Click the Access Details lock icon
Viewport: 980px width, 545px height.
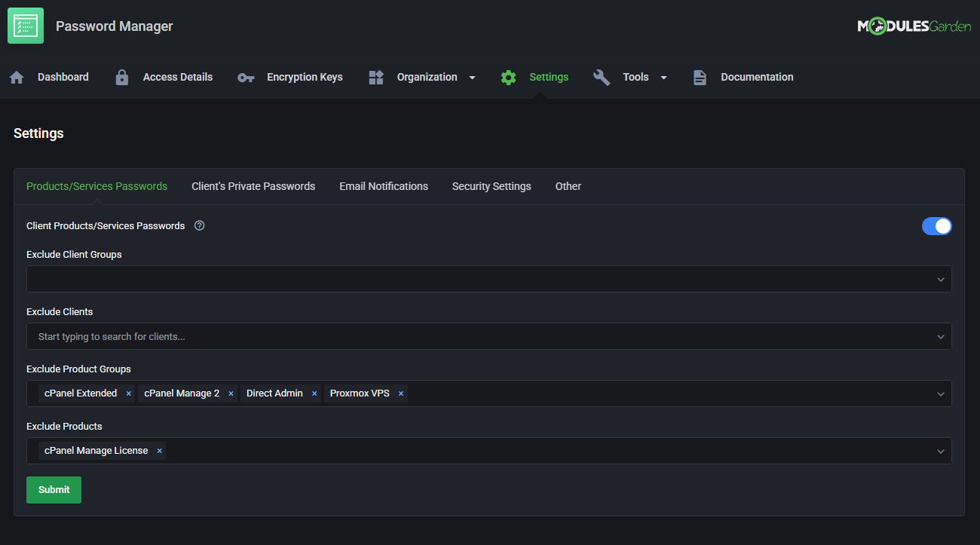coord(122,77)
